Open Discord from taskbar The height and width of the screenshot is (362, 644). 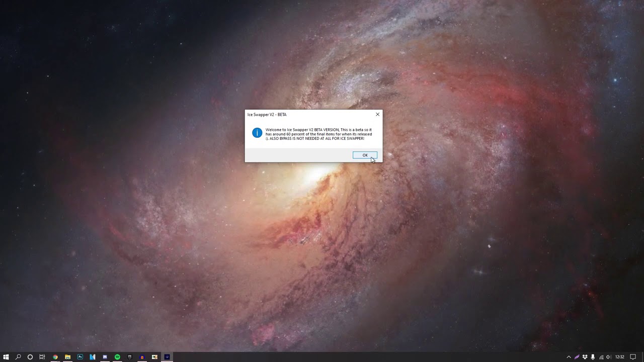(x=105, y=357)
